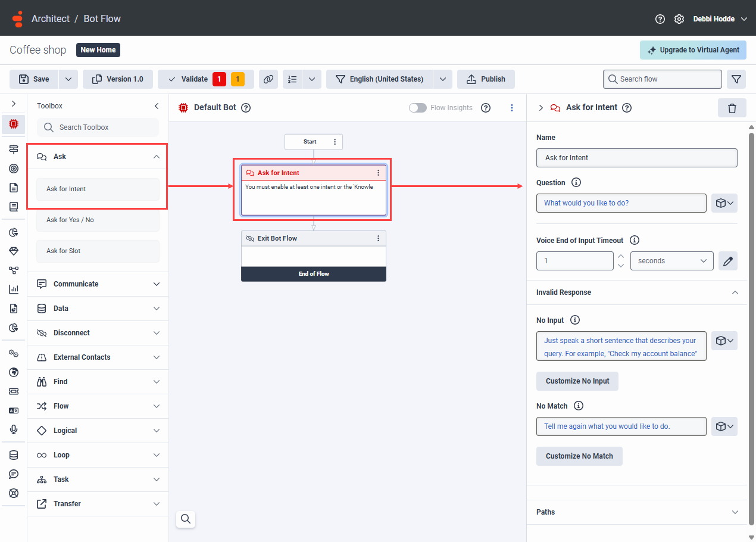Open the target bullseye icon in sidebar
The height and width of the screenshot is (542, 756).
point(14,169)
